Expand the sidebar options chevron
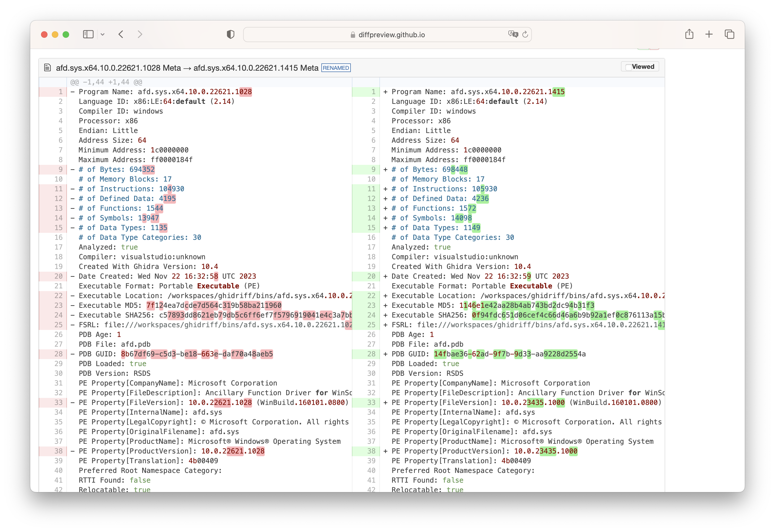 102,34
